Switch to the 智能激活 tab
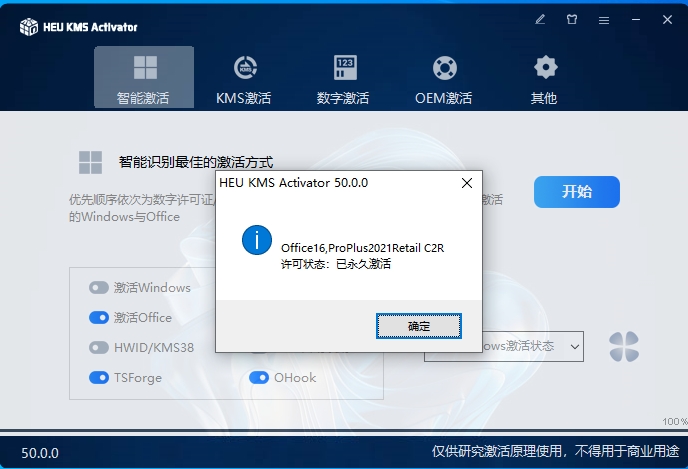Viewport: 688px width, 469px height. [144, 77]
